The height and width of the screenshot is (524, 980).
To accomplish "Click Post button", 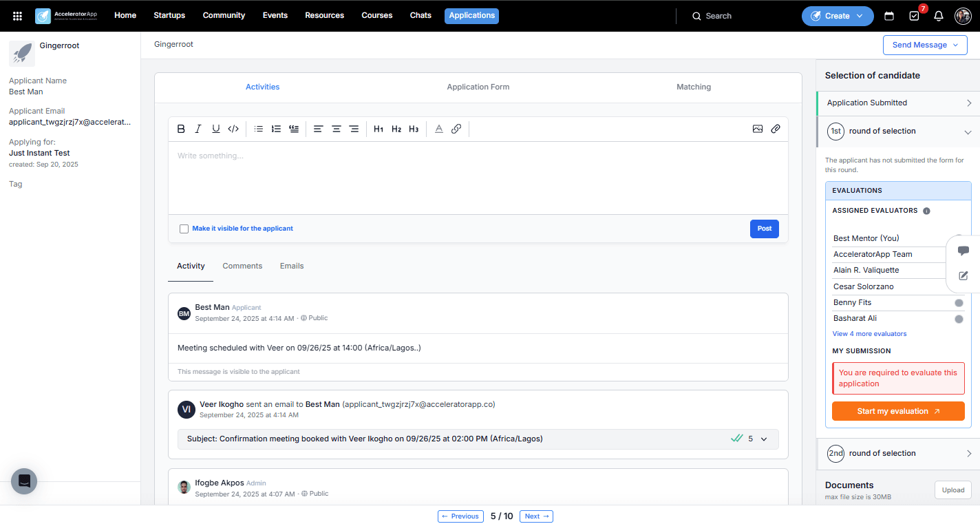I will (765, 229).
